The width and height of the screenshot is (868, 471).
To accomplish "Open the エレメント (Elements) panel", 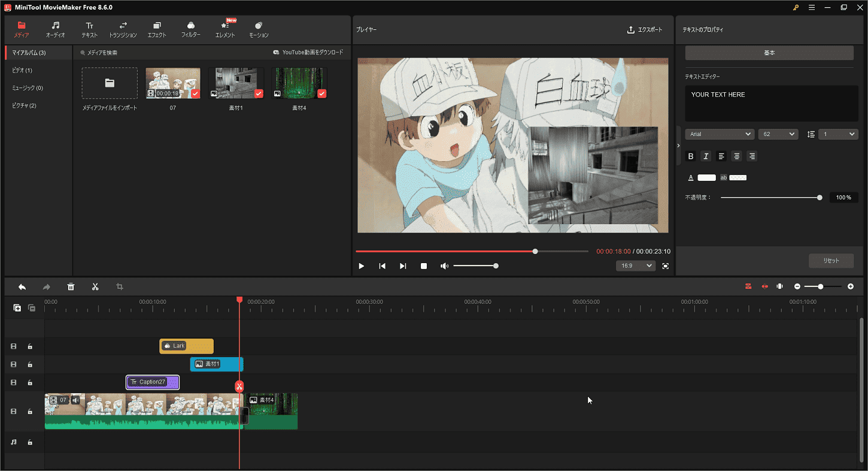I will 224,29.
